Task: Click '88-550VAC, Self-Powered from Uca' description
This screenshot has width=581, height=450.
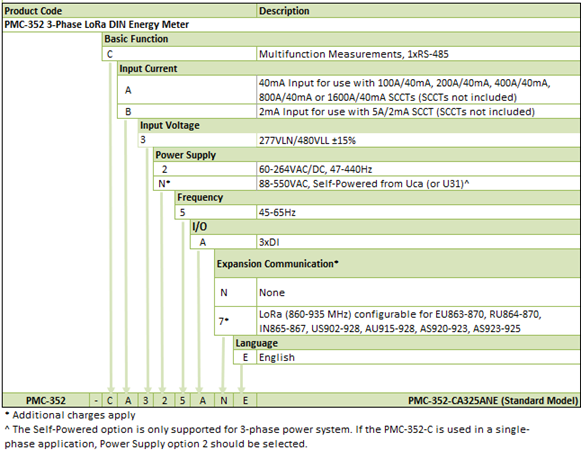Action: tap(364, 183)
